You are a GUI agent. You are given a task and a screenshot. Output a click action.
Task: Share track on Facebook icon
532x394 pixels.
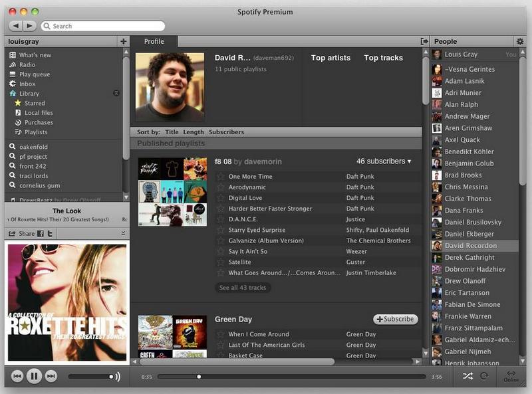[41, 234]
